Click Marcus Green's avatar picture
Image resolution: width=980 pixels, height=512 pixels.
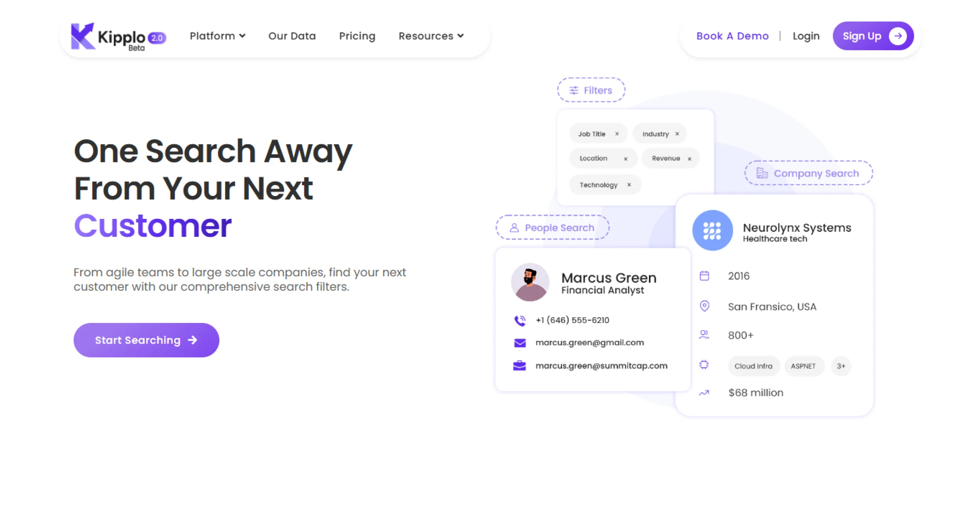(x=530, y=282)
